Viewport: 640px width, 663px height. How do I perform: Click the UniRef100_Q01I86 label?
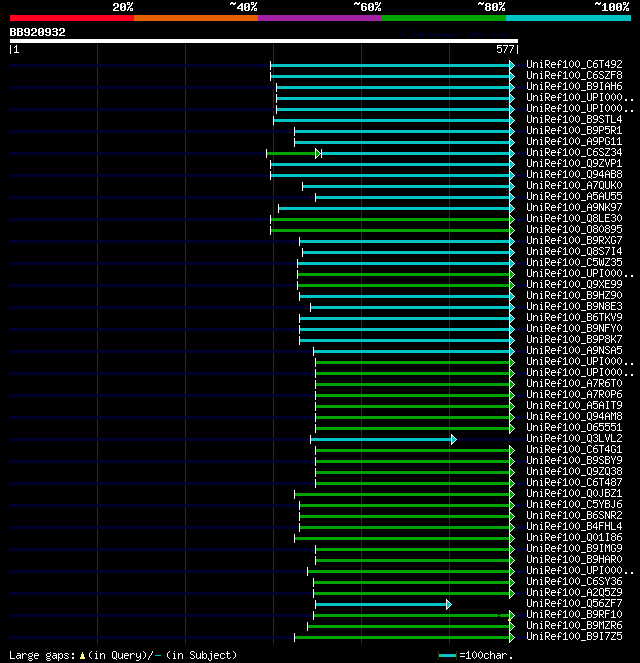click(x=574, y=537)
